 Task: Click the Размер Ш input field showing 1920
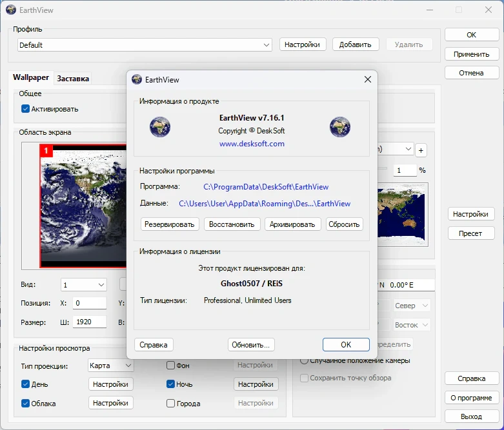point(90,322)
